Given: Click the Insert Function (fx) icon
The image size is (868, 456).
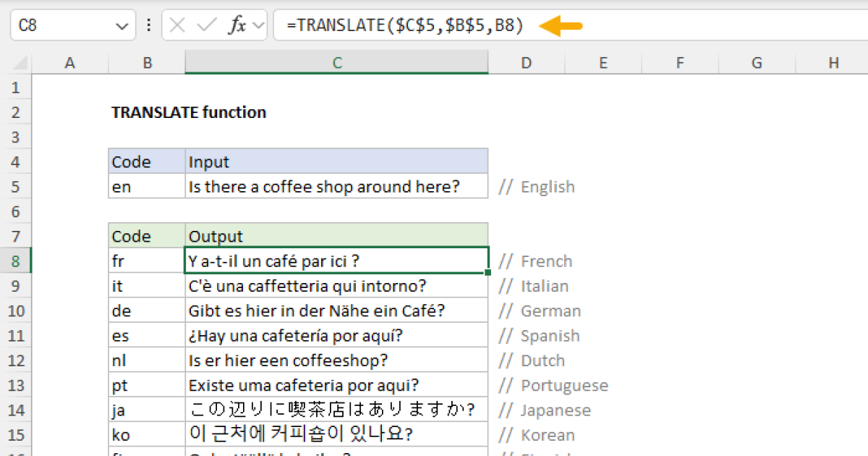Looking at the screenshot, I should coord(237,25).
